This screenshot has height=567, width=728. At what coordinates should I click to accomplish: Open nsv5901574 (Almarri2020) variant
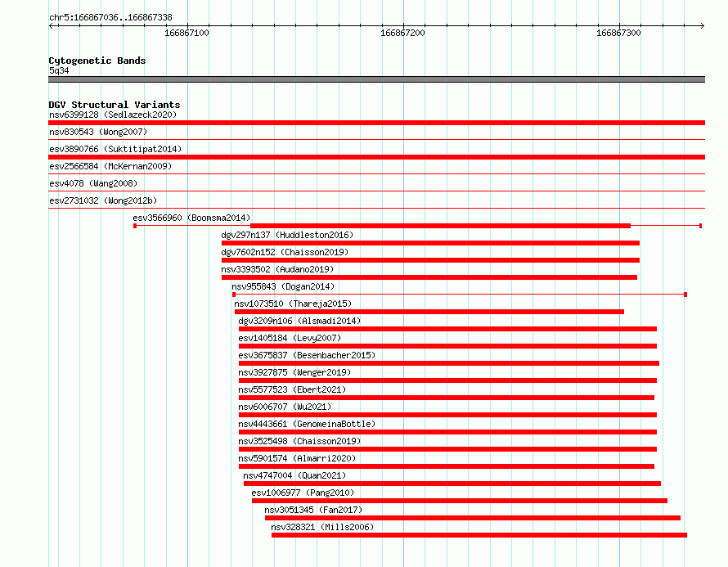click(x=297, y=458)
